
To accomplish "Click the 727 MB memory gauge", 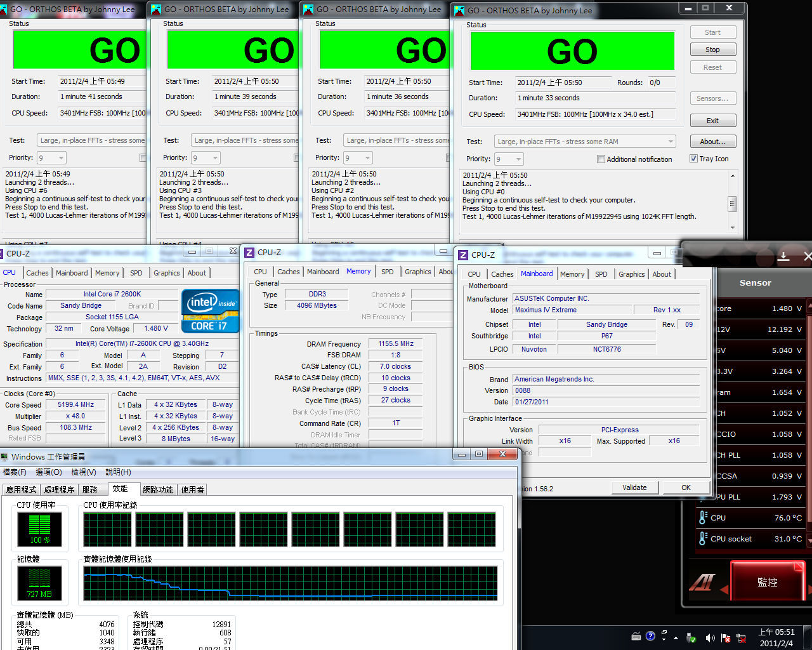I will point(39,583).
